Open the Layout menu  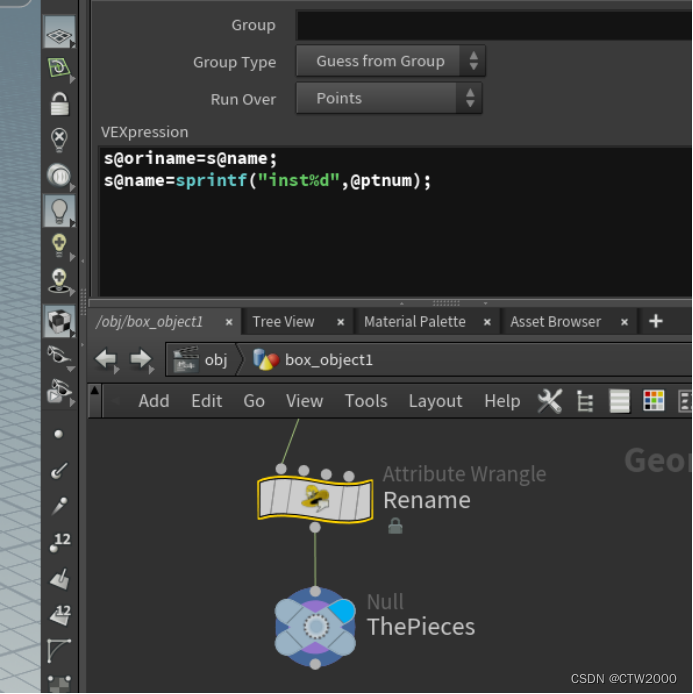coord(435,401)
